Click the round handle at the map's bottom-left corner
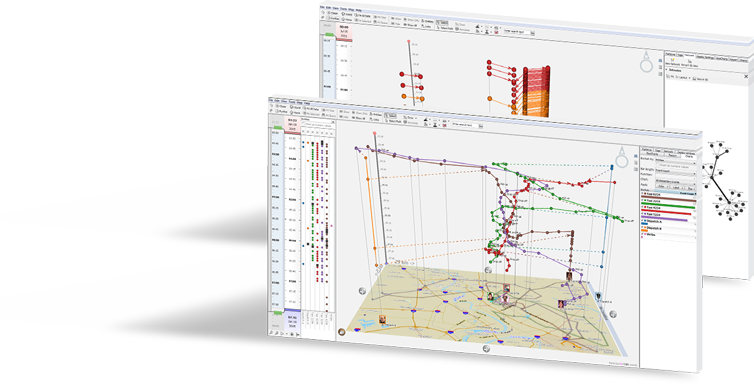Image resolution: width=754 pixels, height=384 pixels. [342, 332]
